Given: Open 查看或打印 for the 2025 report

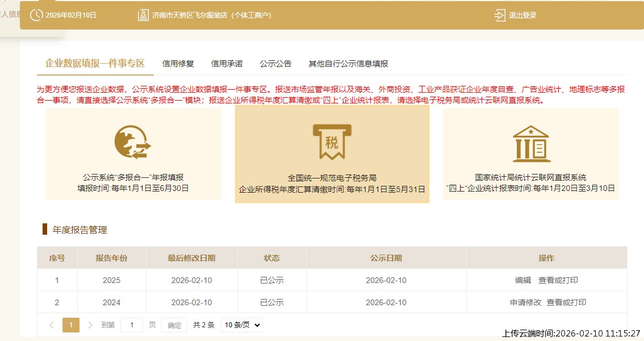Looking at the screenshot, I should click(560, 280).
